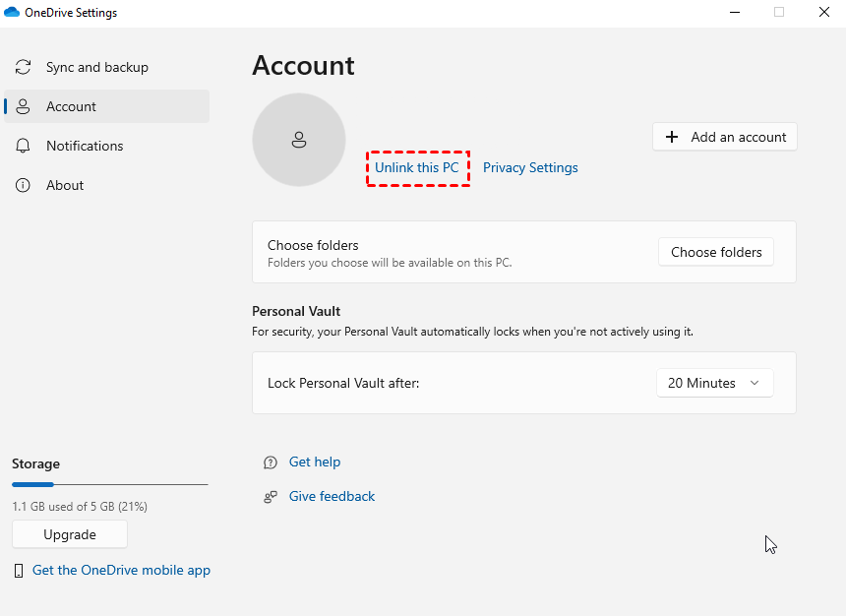Open the Sync and backup section

click(x=96, y=67)
